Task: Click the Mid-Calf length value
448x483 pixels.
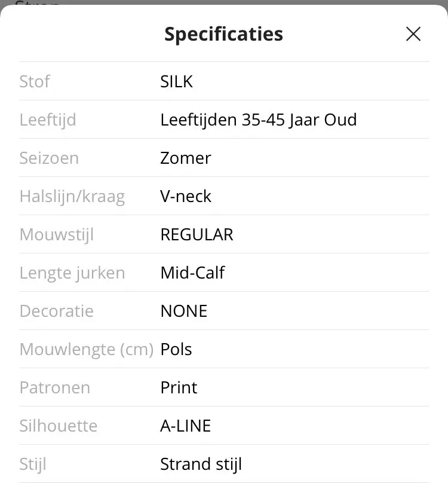Action: click(192, 273)
